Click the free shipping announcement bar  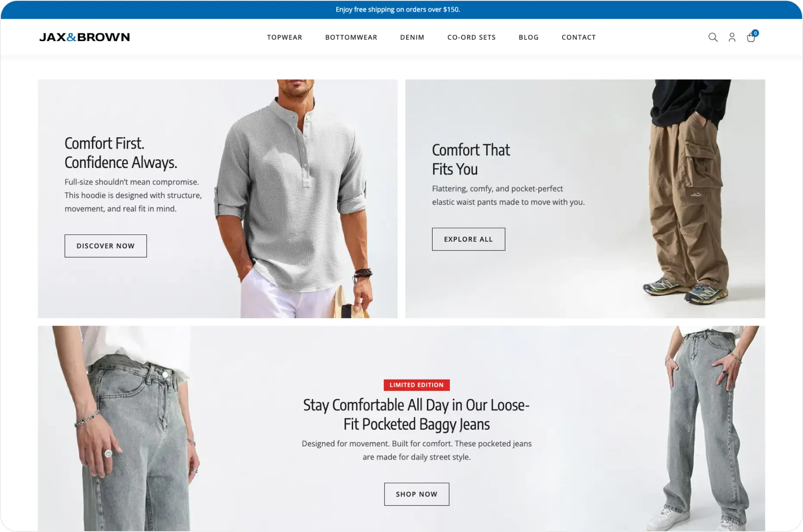tap(401, 9)
